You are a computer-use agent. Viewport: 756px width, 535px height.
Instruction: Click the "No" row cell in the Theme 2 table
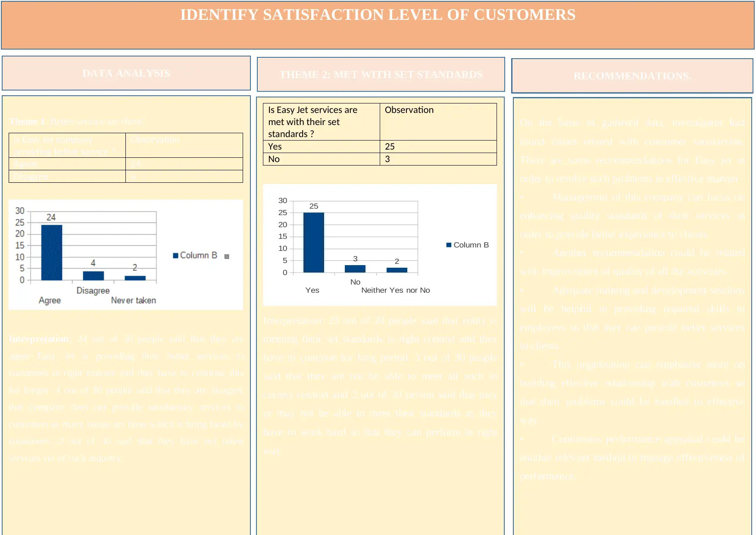tap(322, 159)
